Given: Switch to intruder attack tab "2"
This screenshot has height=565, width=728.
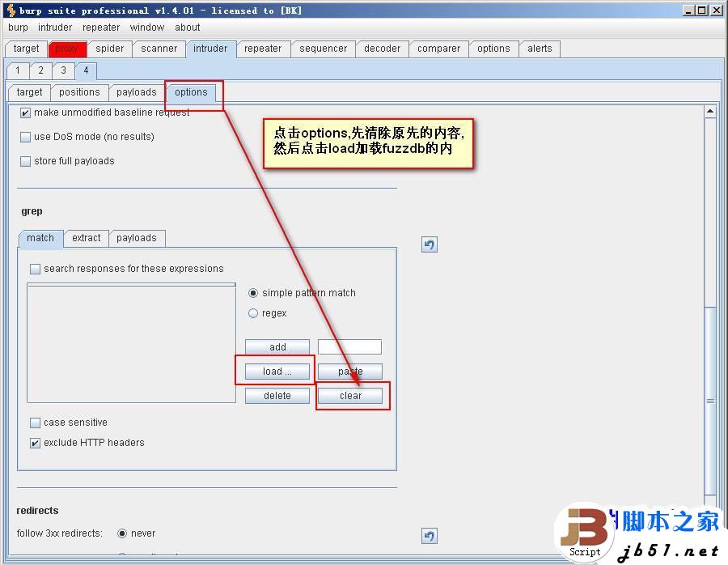Looking at the screenshot, I should tap(40, 70).
